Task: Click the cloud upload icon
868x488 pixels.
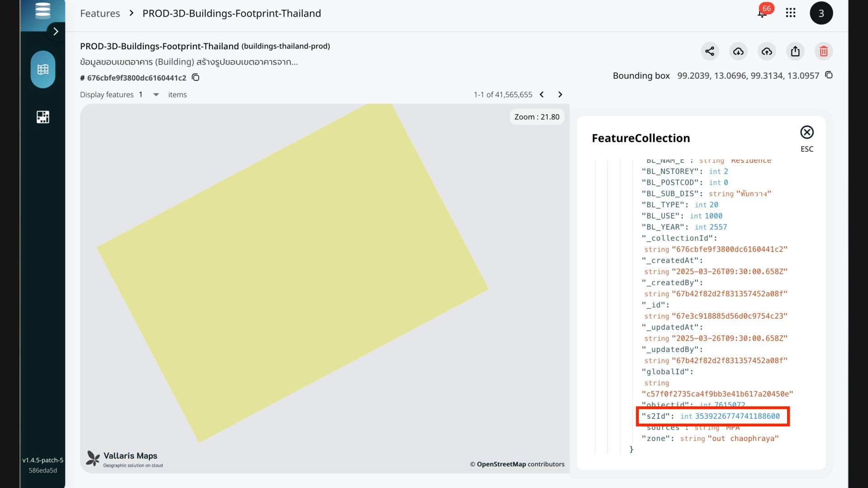Action: pos(767,51)
